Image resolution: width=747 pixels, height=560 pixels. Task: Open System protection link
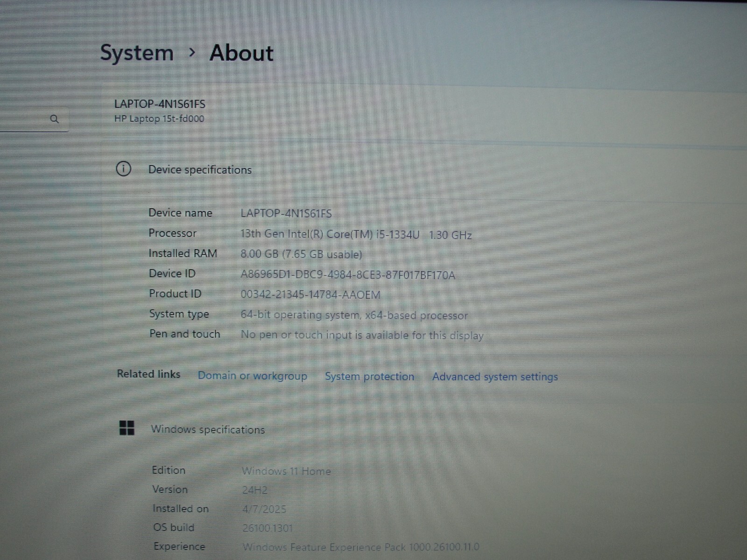coord(369,377)
